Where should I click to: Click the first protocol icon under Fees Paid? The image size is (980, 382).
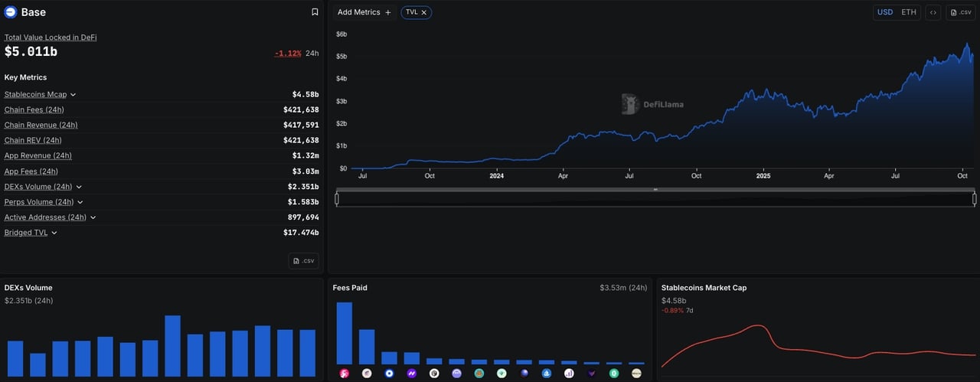click(x=345, y=374)
